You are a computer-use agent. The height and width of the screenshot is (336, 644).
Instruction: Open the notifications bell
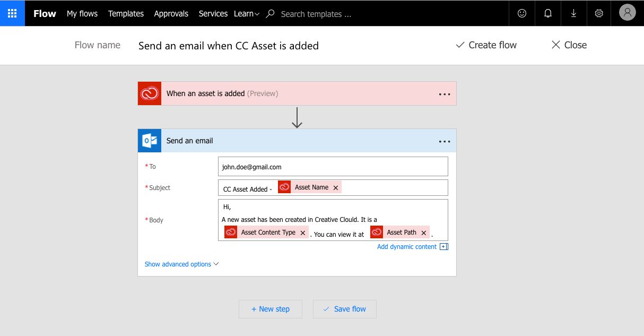(x=548, y=13)
